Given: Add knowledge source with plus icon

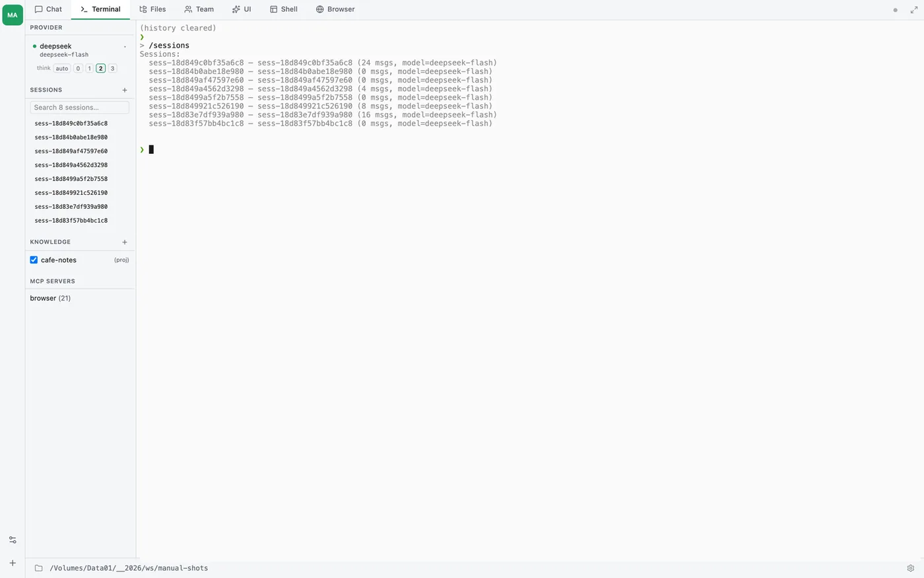Looking at the screenshot, I should tap(125, 242).
